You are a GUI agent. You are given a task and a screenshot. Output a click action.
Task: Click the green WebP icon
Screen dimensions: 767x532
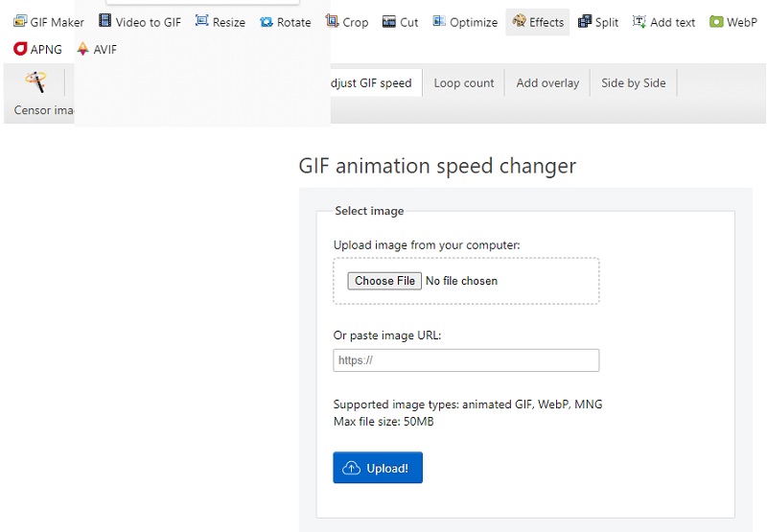[x=716, y=22]
